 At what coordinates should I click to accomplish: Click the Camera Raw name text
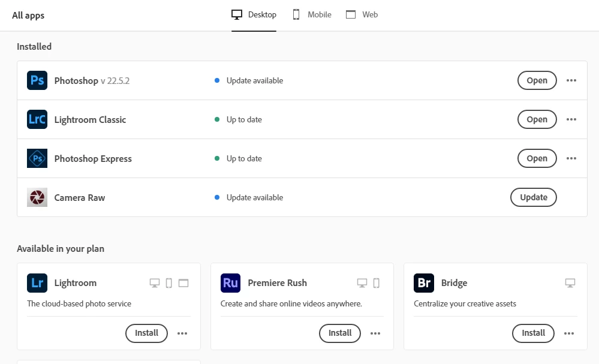[80, 198]
